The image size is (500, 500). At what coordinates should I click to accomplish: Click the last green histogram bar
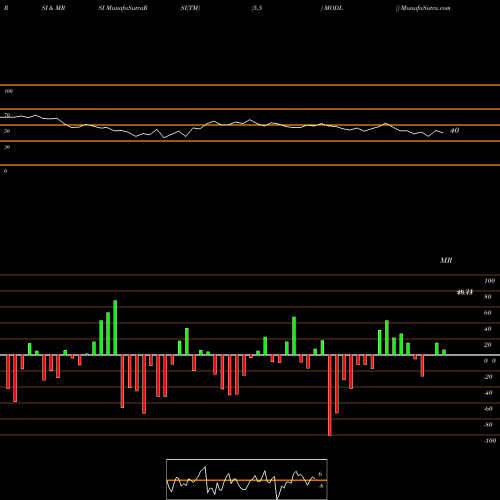(444, 352)
